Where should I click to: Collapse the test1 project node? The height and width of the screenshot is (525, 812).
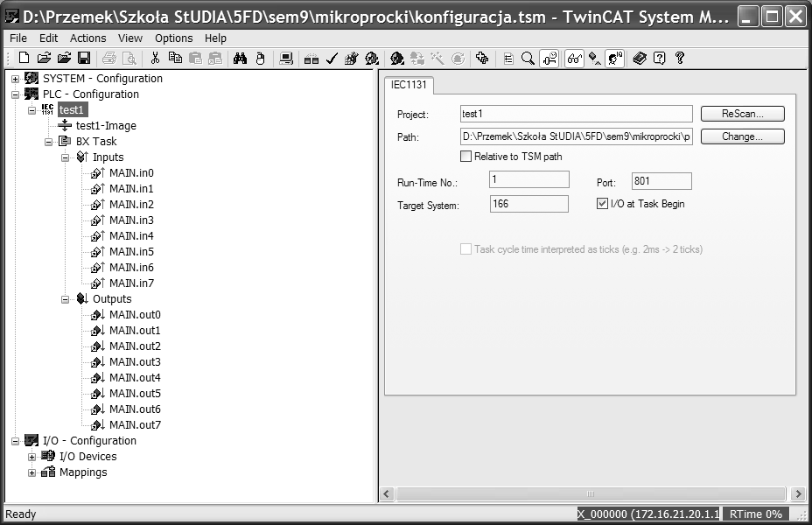[32, 110]
